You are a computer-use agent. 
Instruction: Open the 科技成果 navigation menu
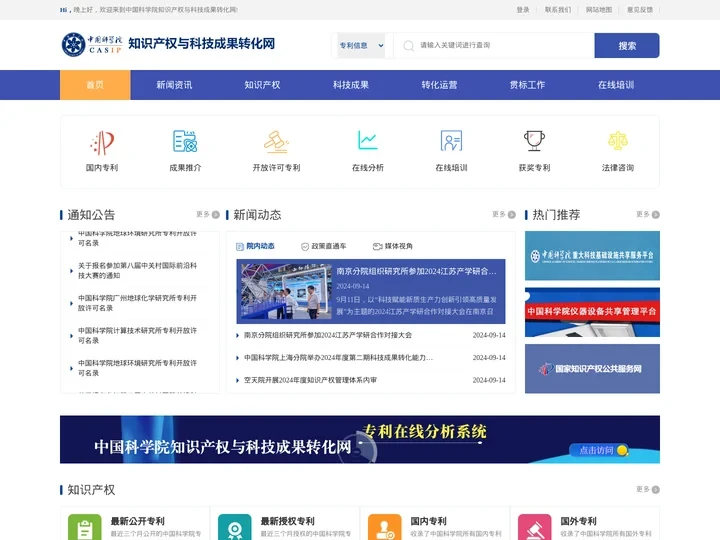[351, 85]
